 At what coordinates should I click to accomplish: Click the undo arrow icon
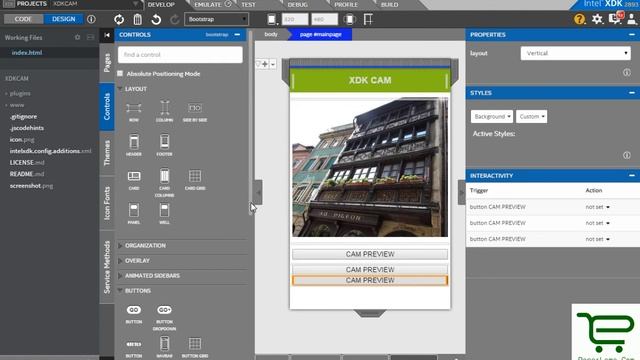click(156, 19)
